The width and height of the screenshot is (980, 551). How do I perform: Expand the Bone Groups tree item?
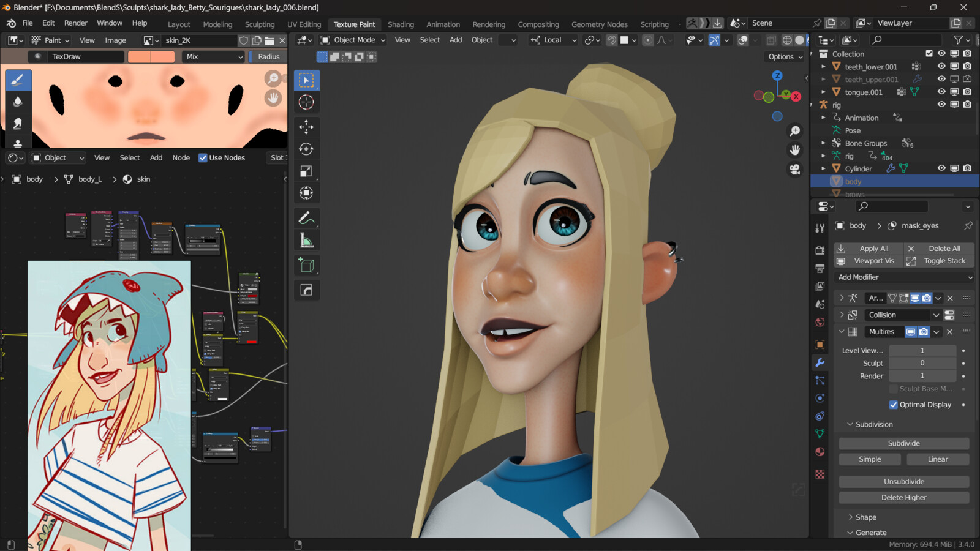[x=823, y=143]
